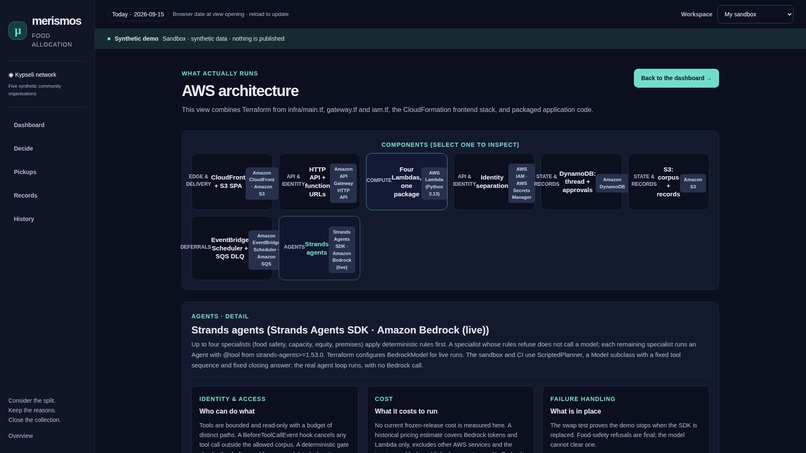This screenshot has width=806, height=453.
Task: Open Records sidebar item
Action: pos(25,195)
